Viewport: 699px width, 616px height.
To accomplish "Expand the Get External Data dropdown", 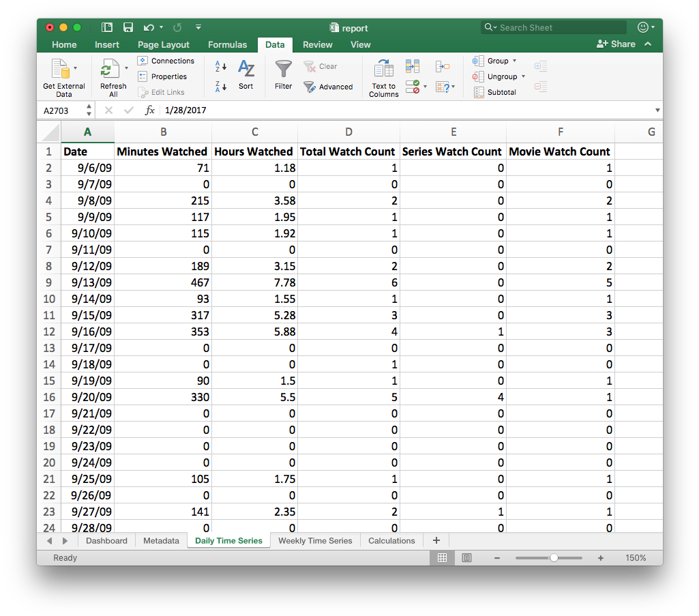I will pos(75,68).
